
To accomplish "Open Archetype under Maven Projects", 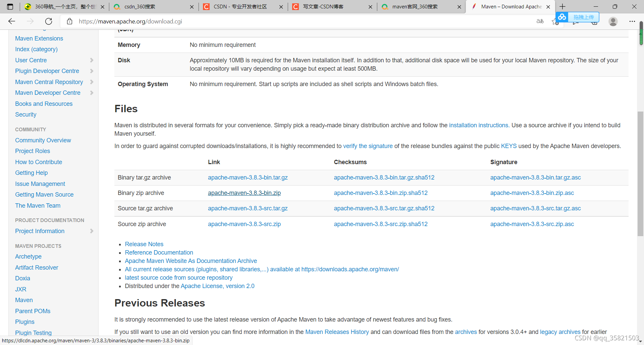I will (x=28, y=257).
